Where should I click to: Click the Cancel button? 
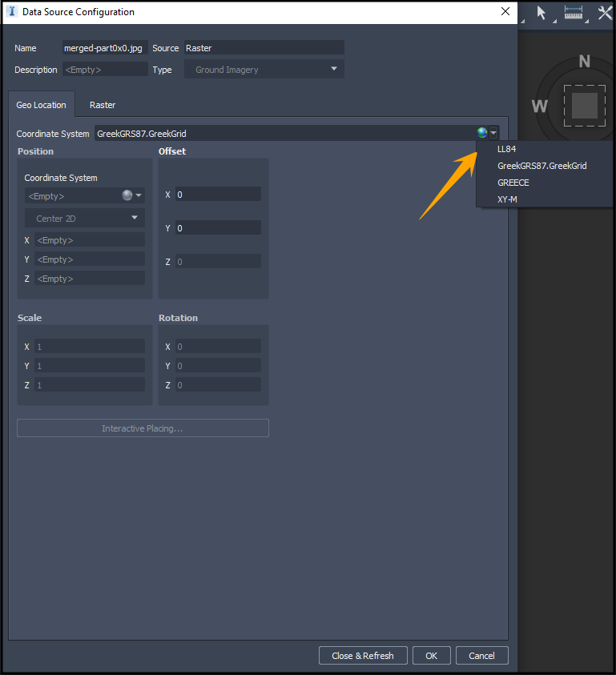pyautogui.click(x=481, y=656)
